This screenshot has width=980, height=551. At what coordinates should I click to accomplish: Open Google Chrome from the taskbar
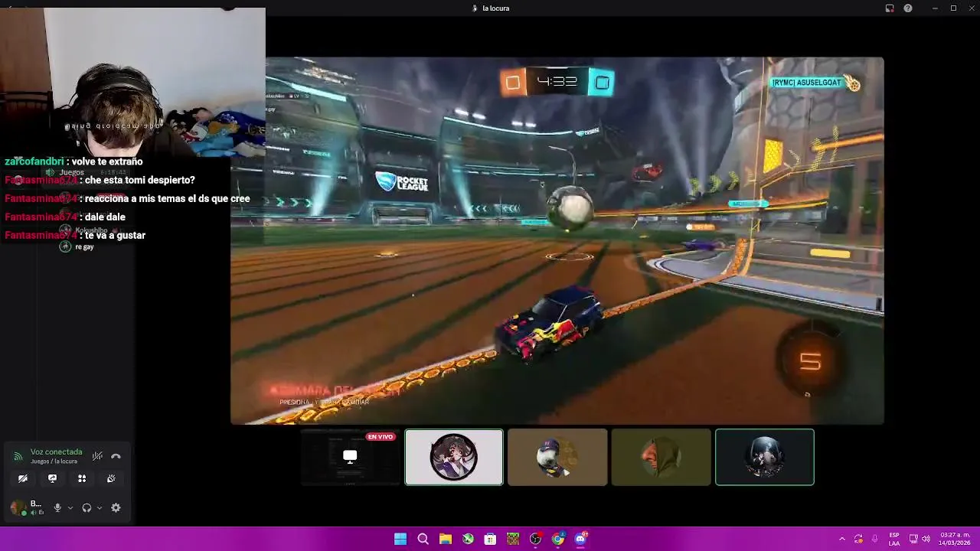(558, 539)
